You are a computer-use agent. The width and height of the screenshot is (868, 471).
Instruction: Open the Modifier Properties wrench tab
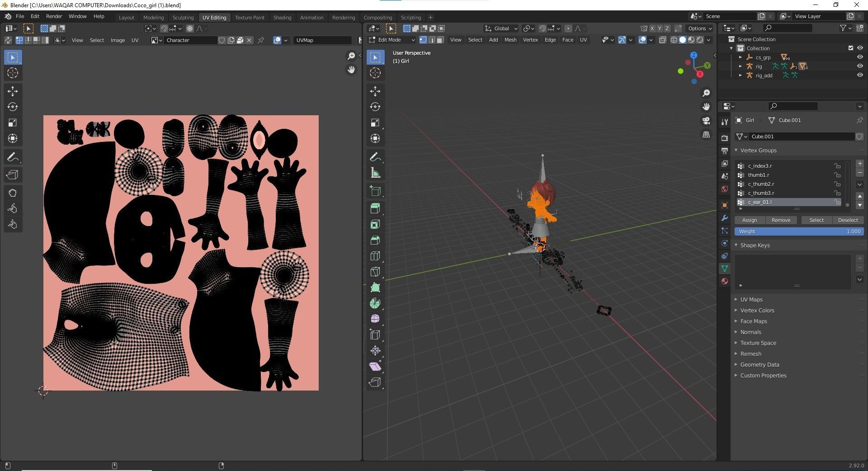[725, 218]
